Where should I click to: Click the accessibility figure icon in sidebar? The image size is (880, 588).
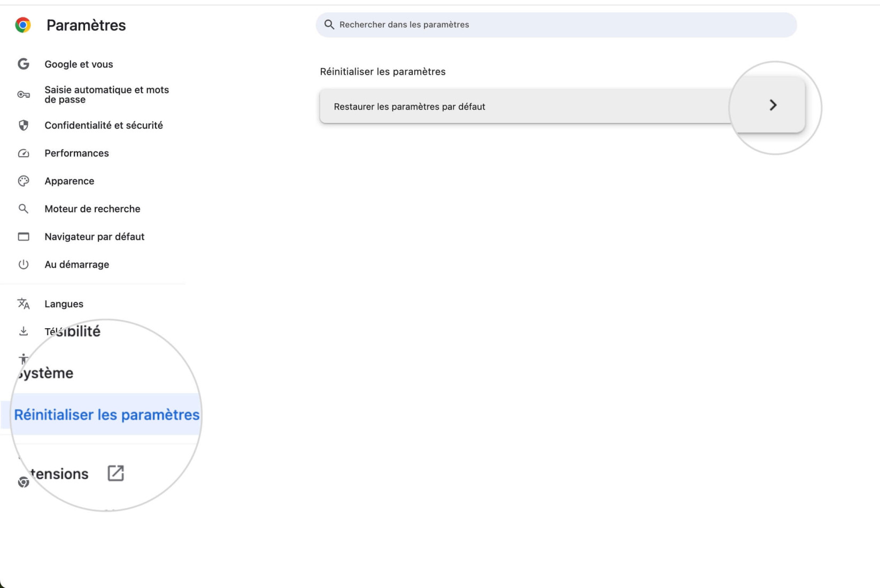click(x=24, y=359)
